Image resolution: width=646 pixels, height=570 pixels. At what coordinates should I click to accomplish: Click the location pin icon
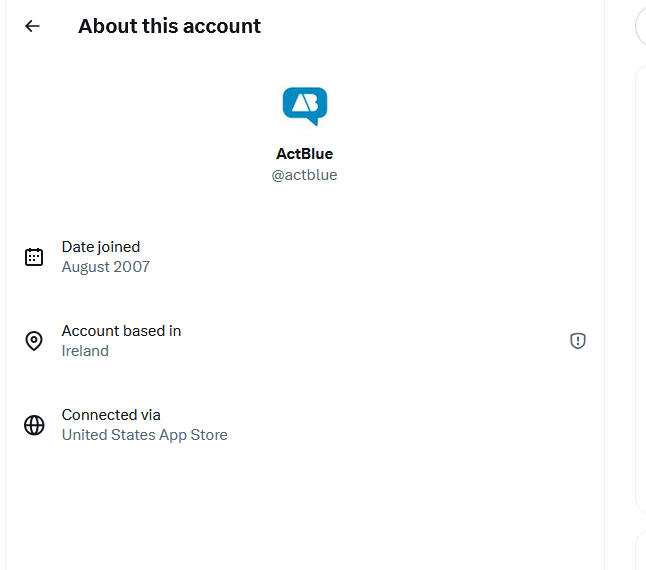pos(34,341)
